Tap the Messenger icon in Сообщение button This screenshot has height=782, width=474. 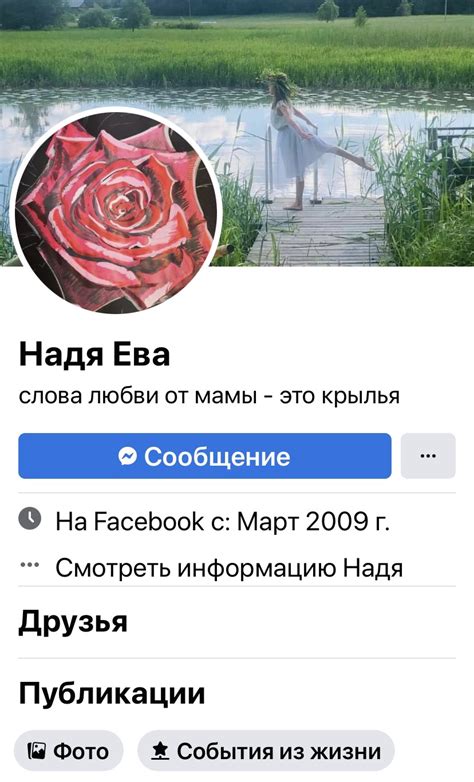(x=128, y=456)
